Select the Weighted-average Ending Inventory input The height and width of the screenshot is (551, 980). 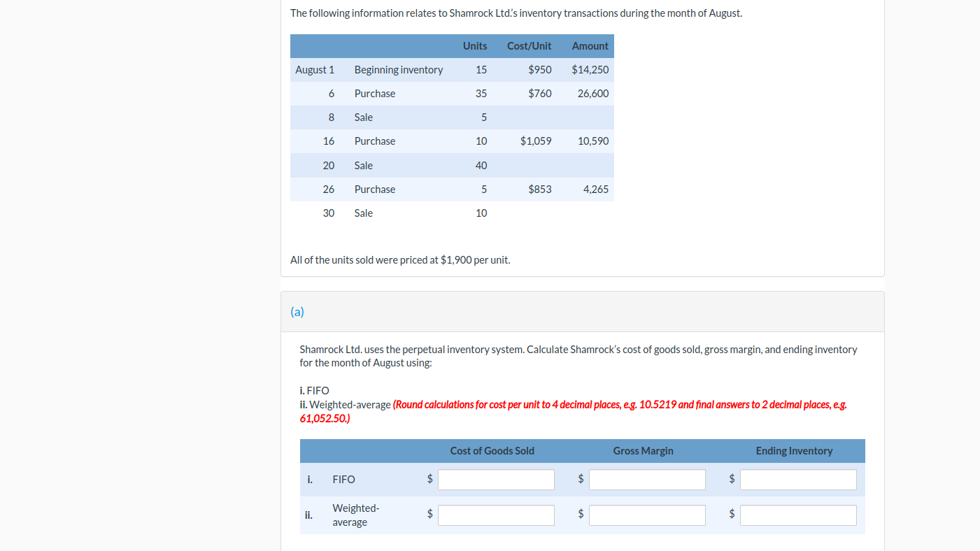(798, 515)
